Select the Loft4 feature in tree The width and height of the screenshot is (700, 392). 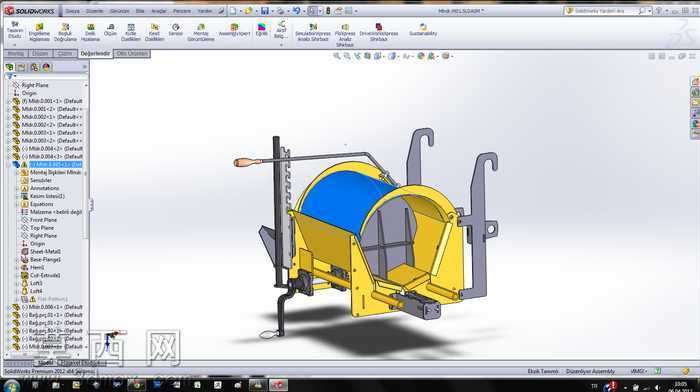(36, 292)
